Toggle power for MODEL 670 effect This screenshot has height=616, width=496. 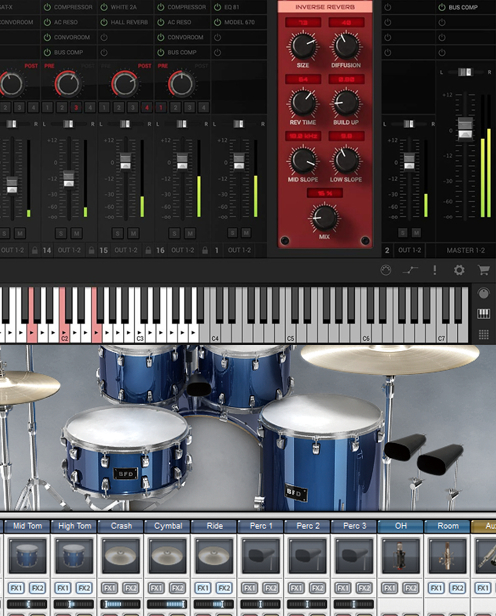(x=218, y=22)
